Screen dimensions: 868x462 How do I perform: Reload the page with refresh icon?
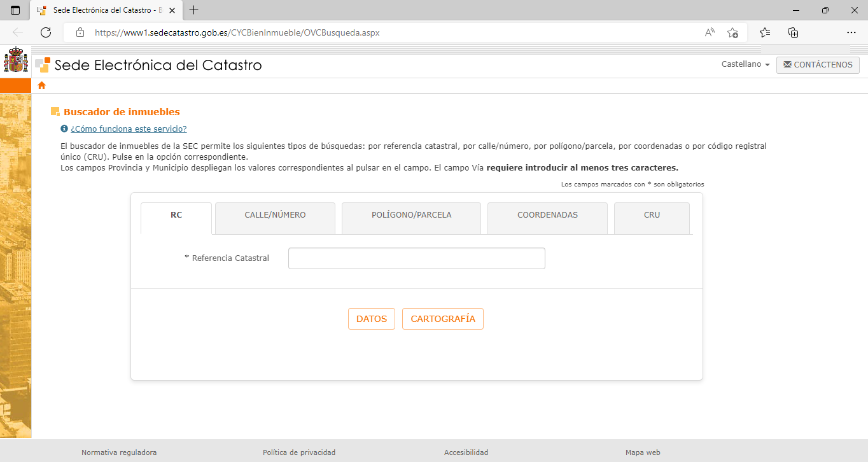pyautogui.click(x=46, y=32)
